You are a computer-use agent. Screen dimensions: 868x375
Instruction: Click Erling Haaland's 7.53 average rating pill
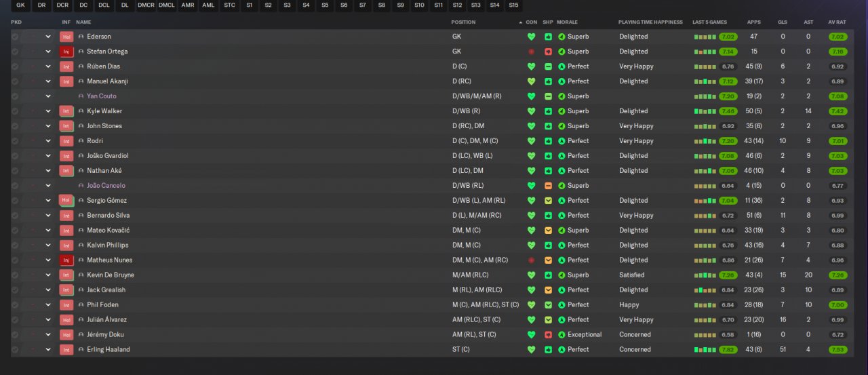pyautogui.click(x=837, y=350)
